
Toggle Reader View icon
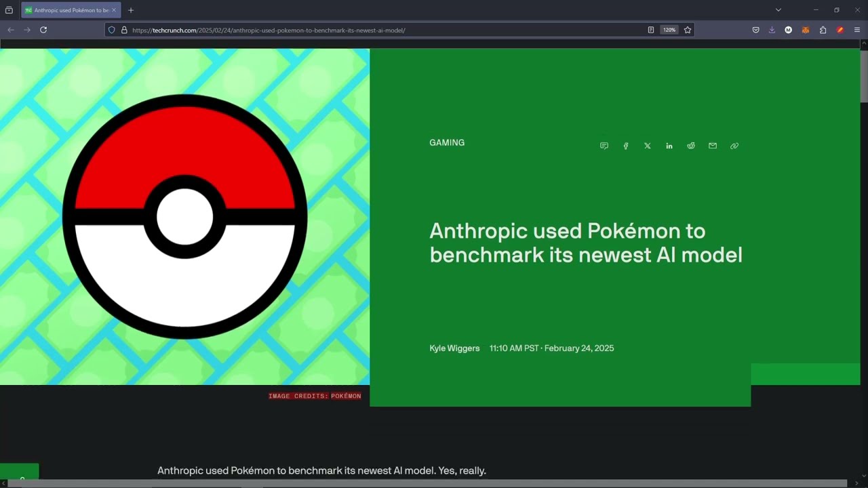[x=651, y=30]
